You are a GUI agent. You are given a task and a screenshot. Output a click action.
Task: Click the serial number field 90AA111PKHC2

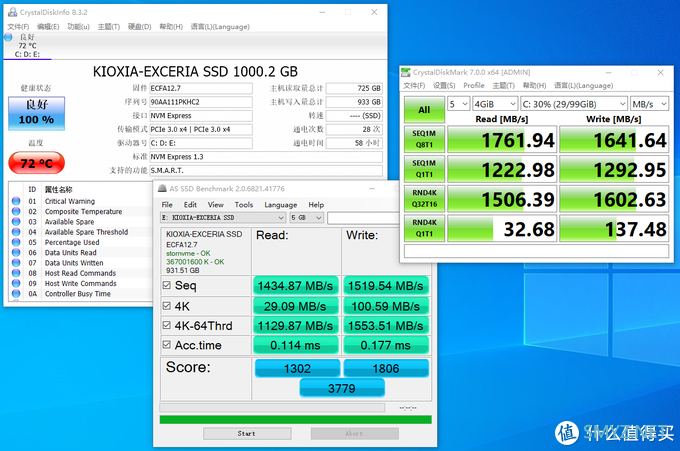click(201, 102)
